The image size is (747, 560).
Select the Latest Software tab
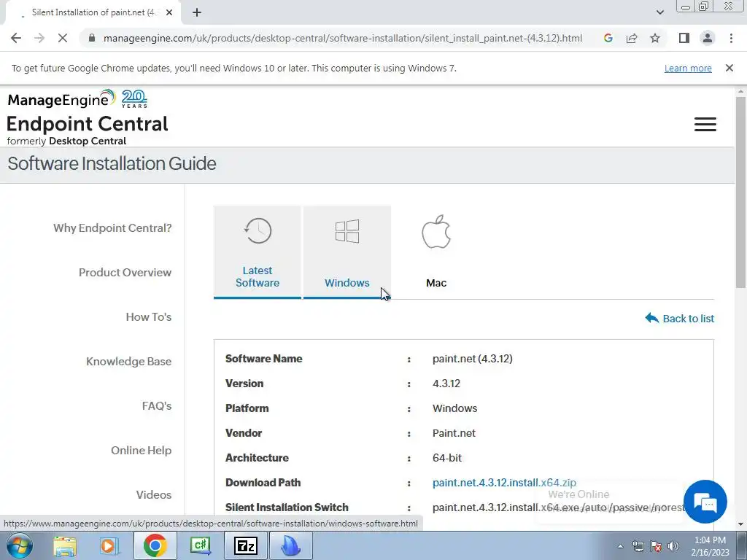tap(258, 252)
